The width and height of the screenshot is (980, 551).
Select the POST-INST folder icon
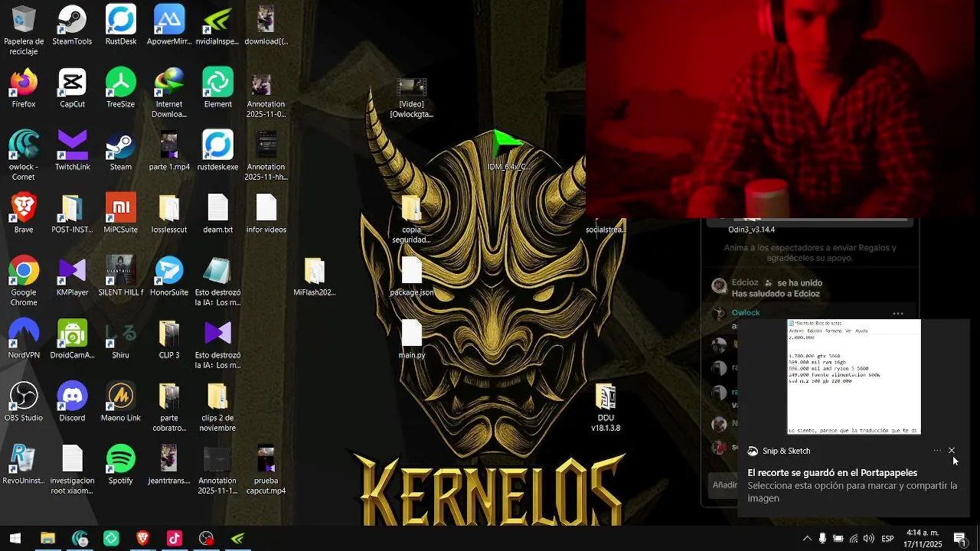pos(72,214)
